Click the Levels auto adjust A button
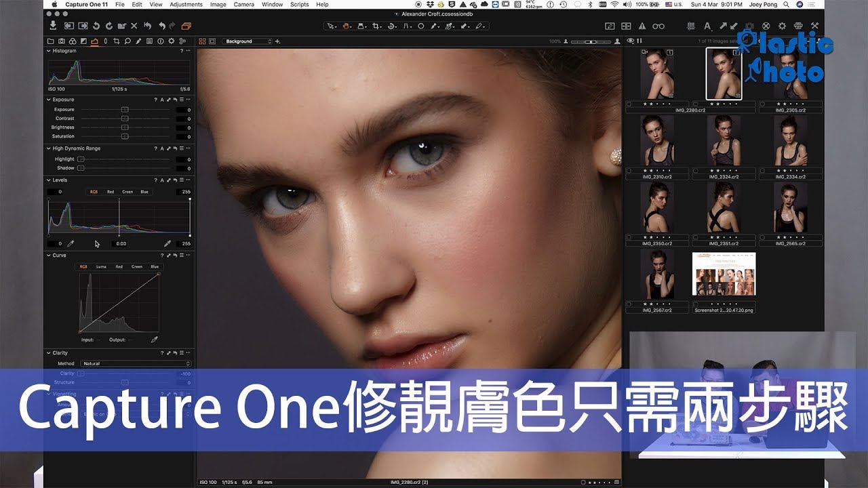868x488 pixels. pos(162,180)
